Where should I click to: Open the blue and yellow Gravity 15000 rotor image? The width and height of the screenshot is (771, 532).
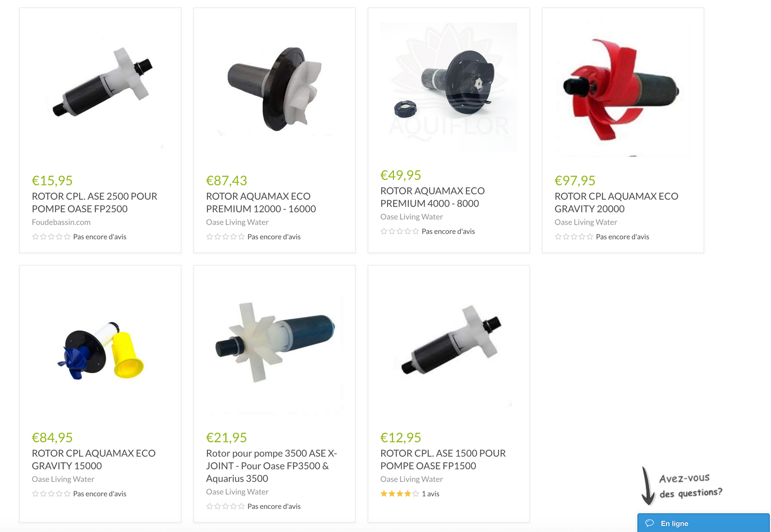100,346
